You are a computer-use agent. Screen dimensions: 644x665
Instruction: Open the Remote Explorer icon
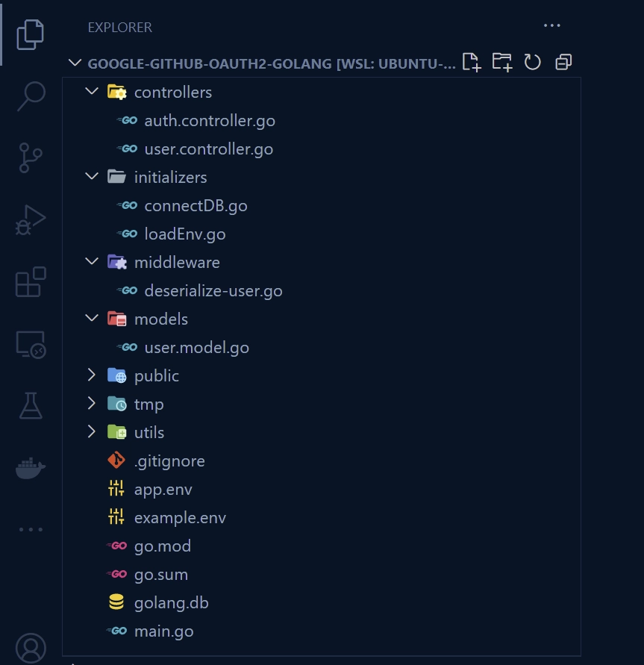click(31, 344)
